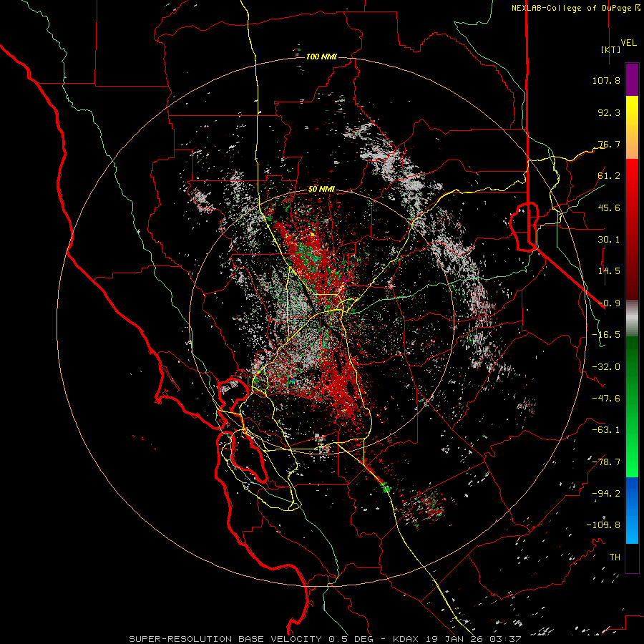This screenshot has width=644, height=644.
Task: Click the VEL label above the color scale
Action: tap(628, 43)
